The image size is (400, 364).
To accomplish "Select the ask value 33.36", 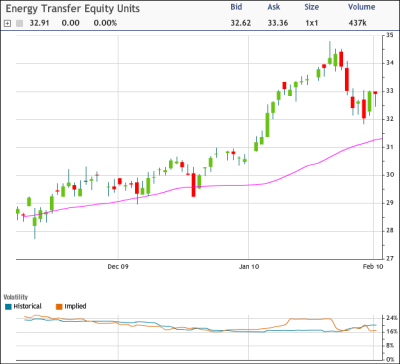I will (277, 23).
